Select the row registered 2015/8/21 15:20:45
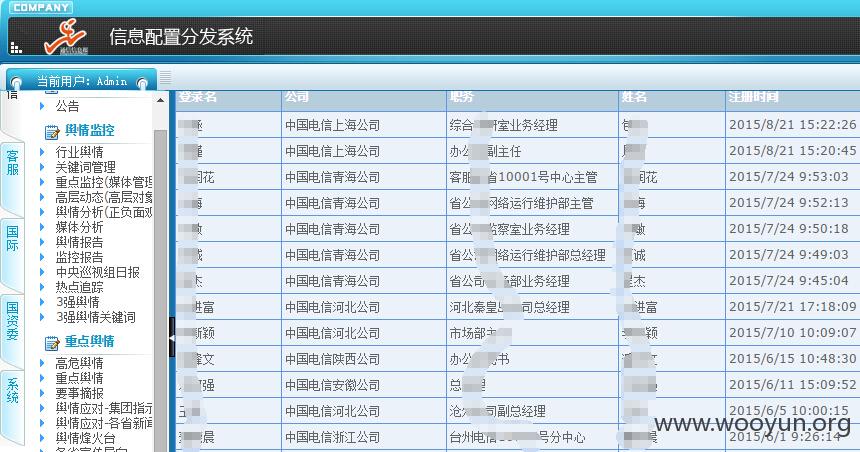 [518, 151]
